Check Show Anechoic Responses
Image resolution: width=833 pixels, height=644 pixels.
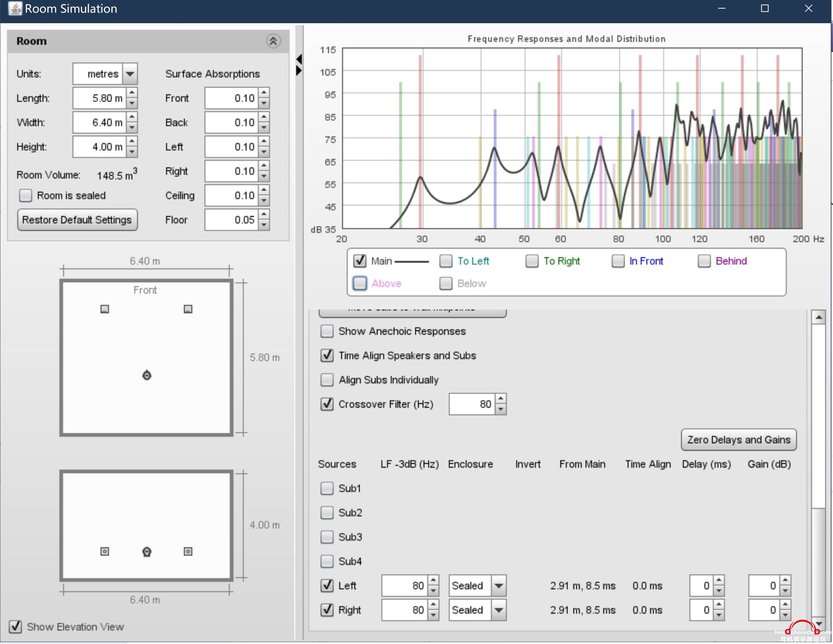[x=327, y=331]
